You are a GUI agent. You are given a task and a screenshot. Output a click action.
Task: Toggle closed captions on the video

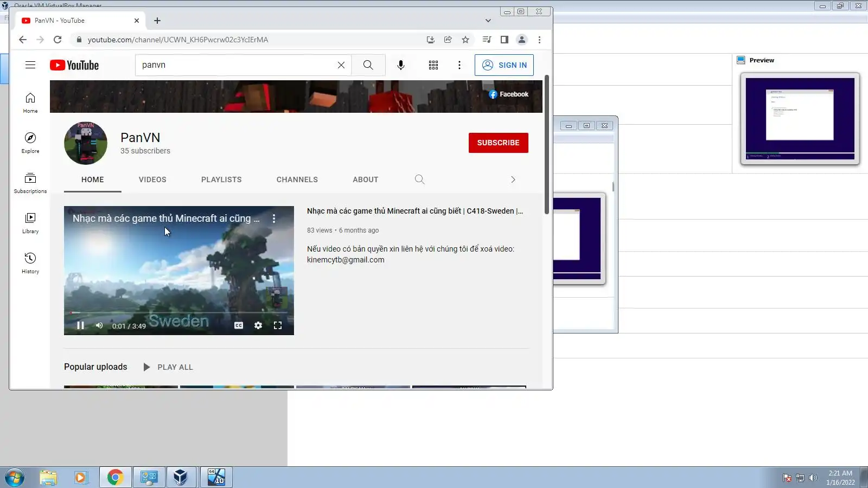(x=239, y=325)
